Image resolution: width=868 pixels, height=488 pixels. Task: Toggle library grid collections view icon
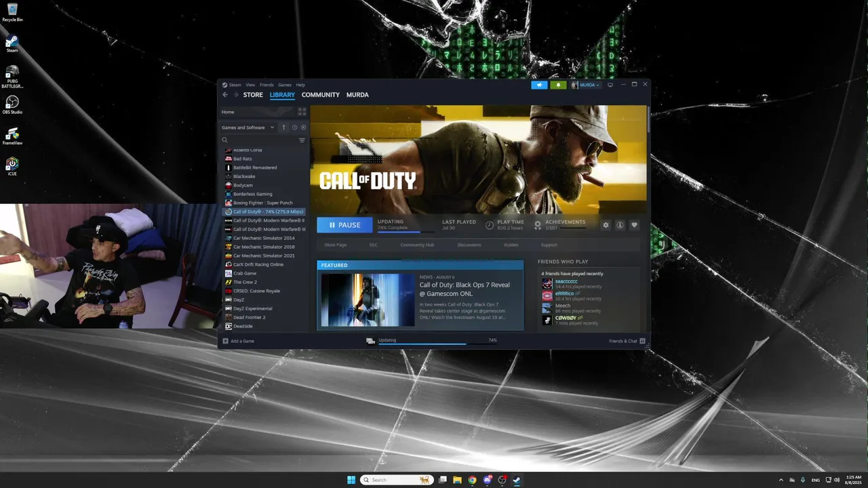coord(302,112)
